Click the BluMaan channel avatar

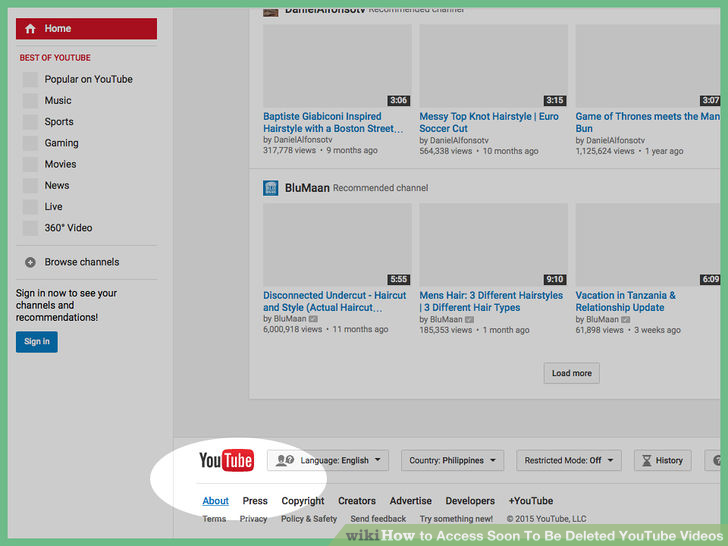click(x=271, y=188)
